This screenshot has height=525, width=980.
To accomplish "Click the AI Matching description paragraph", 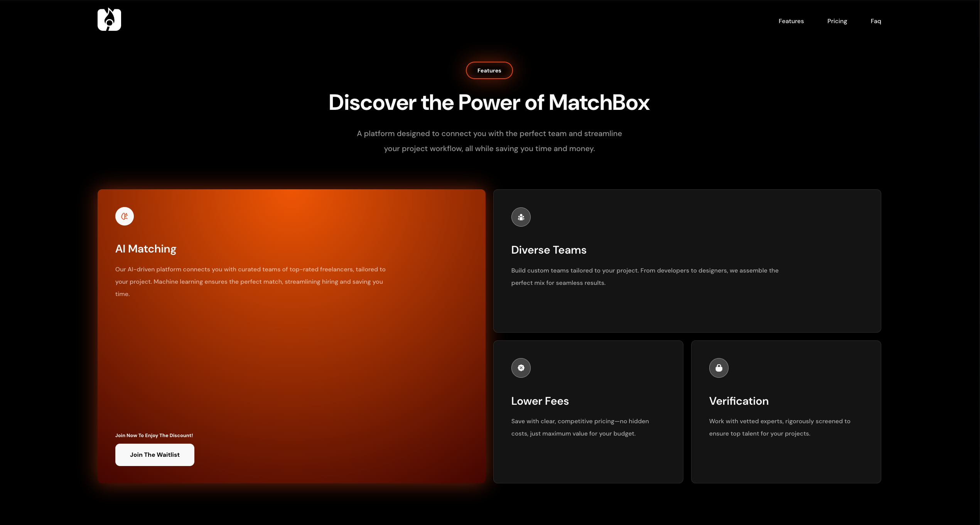I will click(250, 281).
